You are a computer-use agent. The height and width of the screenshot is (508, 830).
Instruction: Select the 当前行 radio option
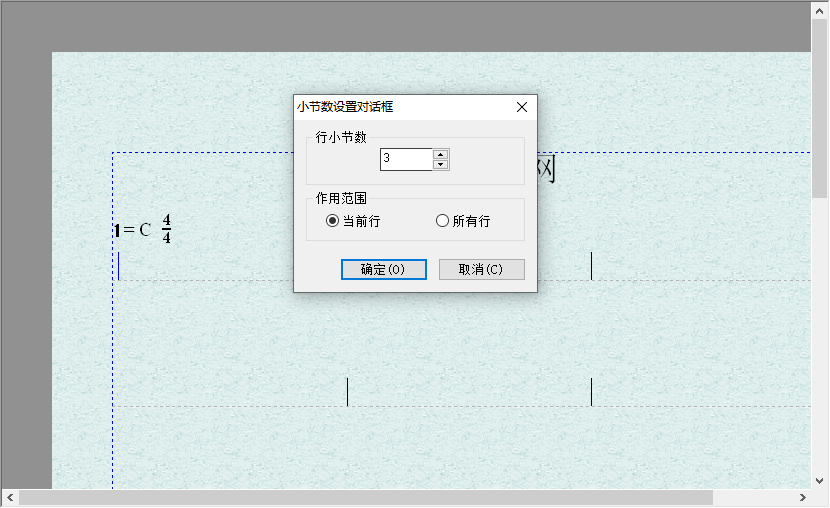(x=353, y=221)
